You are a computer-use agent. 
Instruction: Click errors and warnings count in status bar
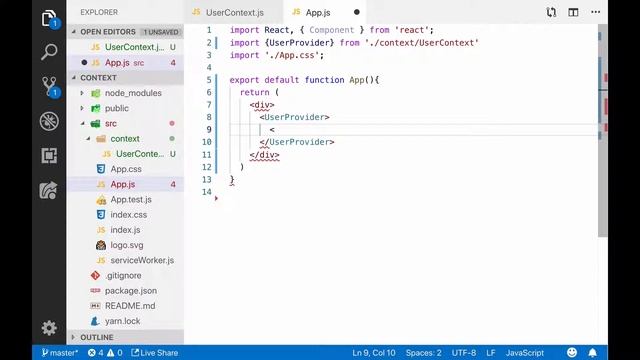[x=105, y=353]
